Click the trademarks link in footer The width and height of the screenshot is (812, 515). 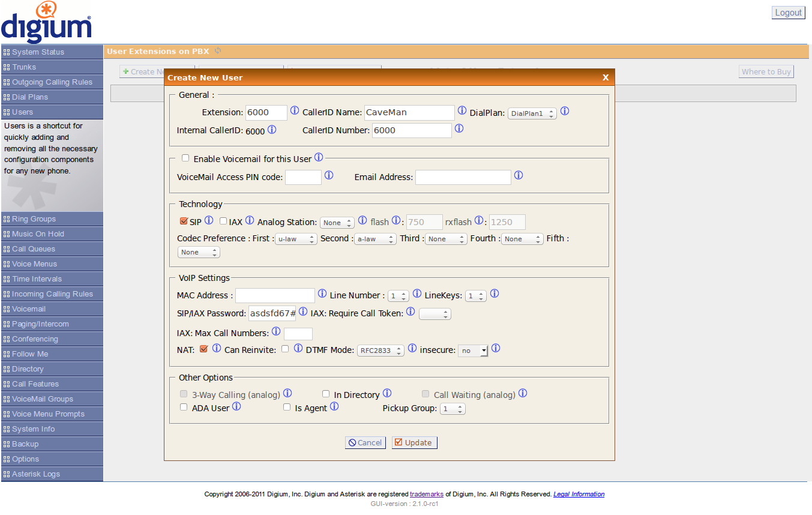pyautogui.click(x=426, y=494)
